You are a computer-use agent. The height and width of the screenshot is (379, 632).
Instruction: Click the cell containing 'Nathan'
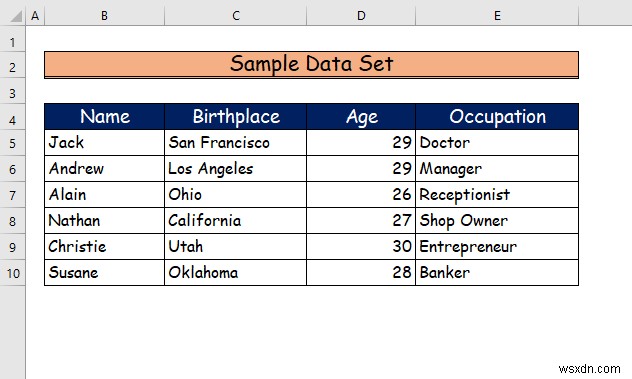point(104,221)
